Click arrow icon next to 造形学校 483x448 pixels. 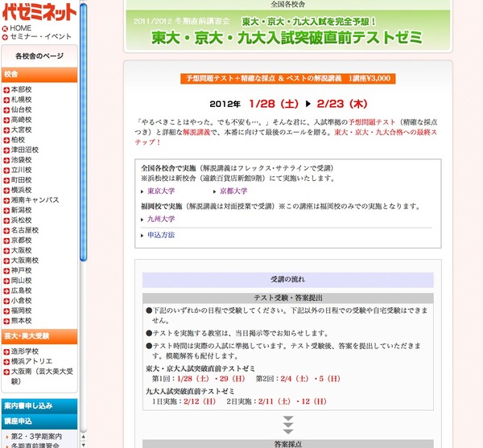tap(6, 352)
